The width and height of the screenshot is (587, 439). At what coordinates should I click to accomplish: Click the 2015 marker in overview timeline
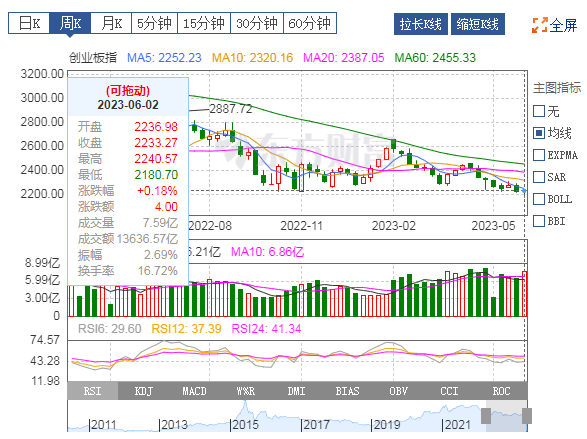244,425
